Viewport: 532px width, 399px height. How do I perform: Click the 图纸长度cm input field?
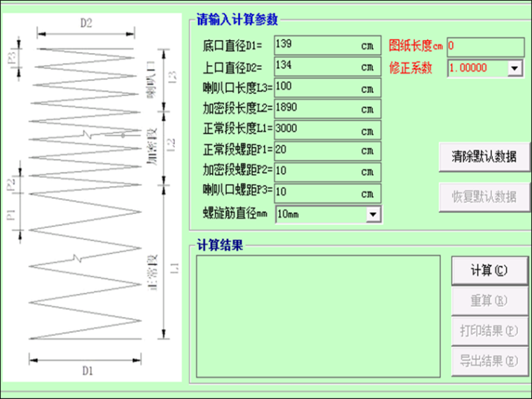485,47
